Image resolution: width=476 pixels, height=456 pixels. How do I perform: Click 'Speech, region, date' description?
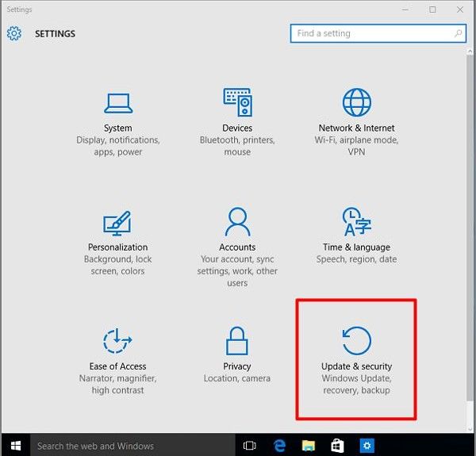pyautogui.click(x=356, y=259)
